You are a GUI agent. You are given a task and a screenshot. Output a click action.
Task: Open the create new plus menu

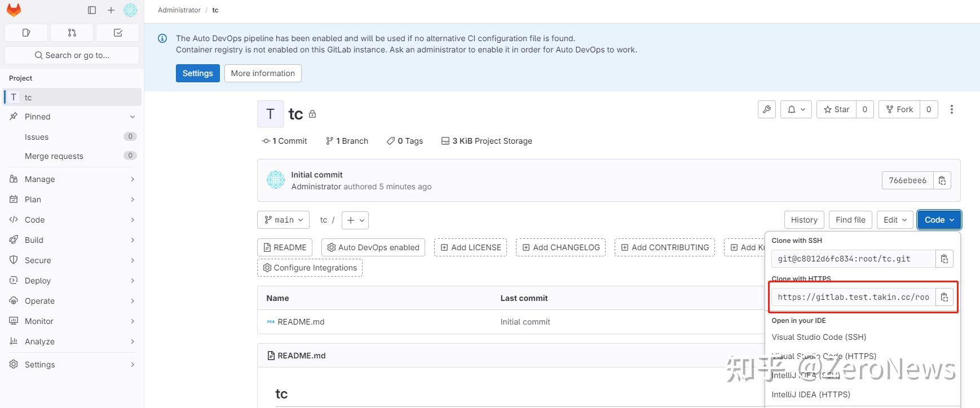[x=111, y=10]
